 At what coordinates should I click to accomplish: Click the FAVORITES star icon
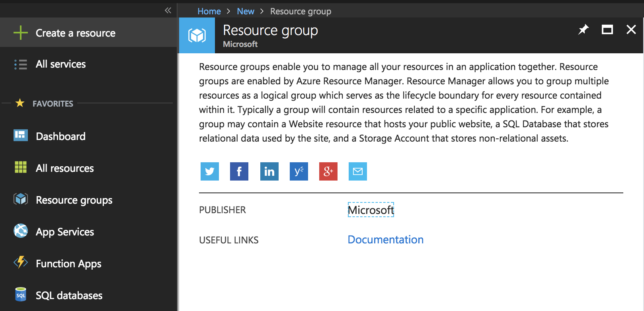click(20, 103)
